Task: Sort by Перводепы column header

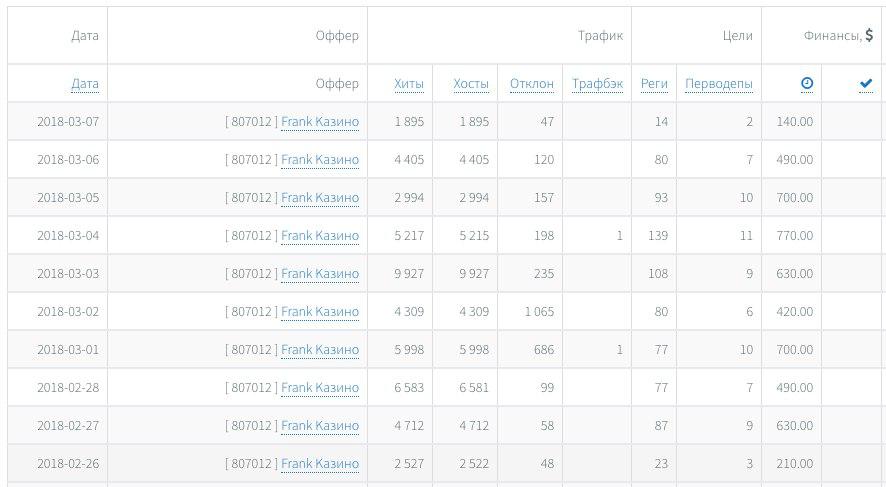Action: (718, 84)
